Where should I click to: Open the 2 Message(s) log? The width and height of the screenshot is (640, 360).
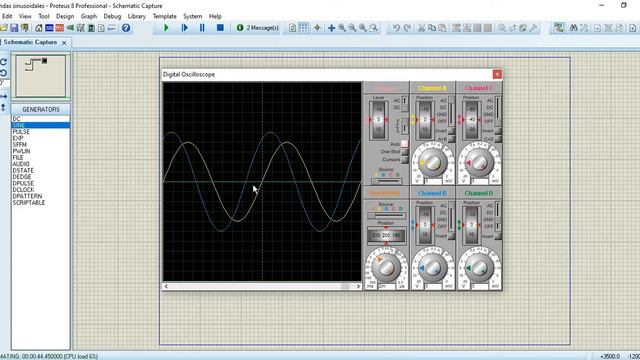click(x=258, y=28)
